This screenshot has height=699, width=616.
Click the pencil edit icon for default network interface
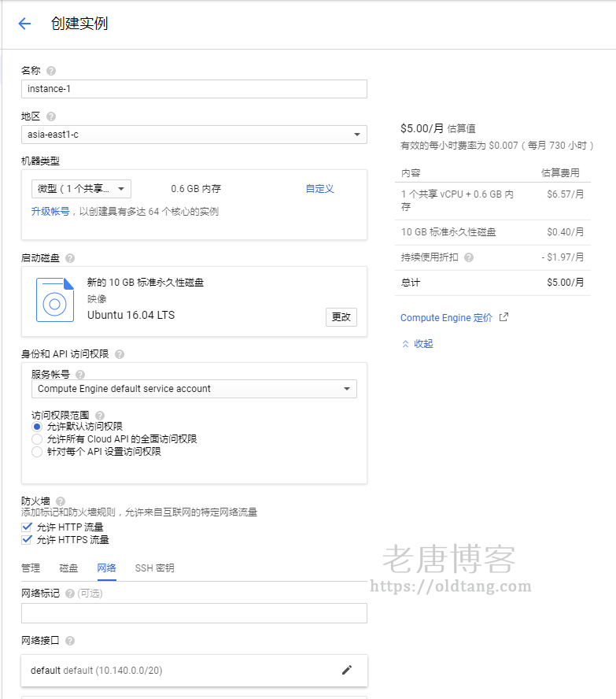(x=347, y=670)
